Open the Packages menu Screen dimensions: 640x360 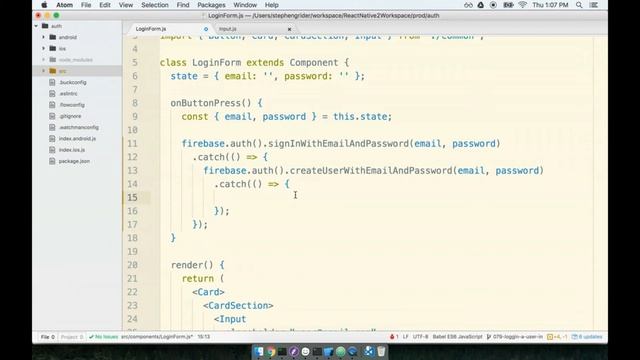(211, 5)
